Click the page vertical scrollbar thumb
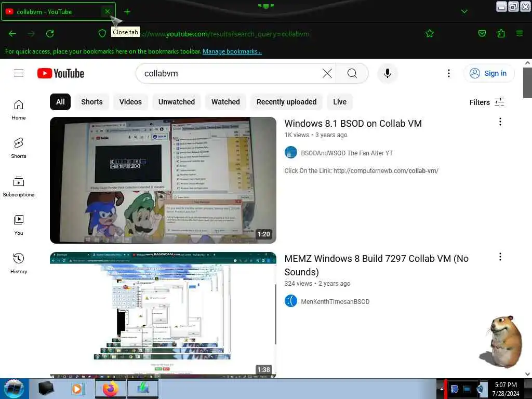532x399 pixels. 527,83
